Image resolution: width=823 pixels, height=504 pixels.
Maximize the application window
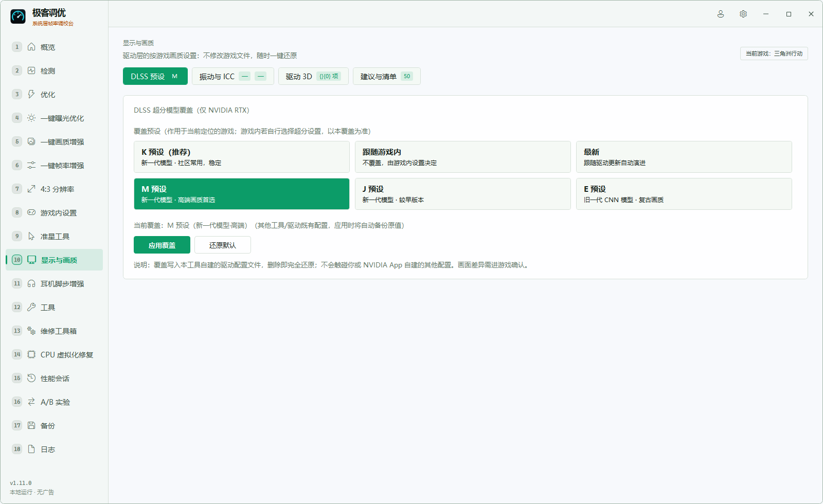(789, 14)
